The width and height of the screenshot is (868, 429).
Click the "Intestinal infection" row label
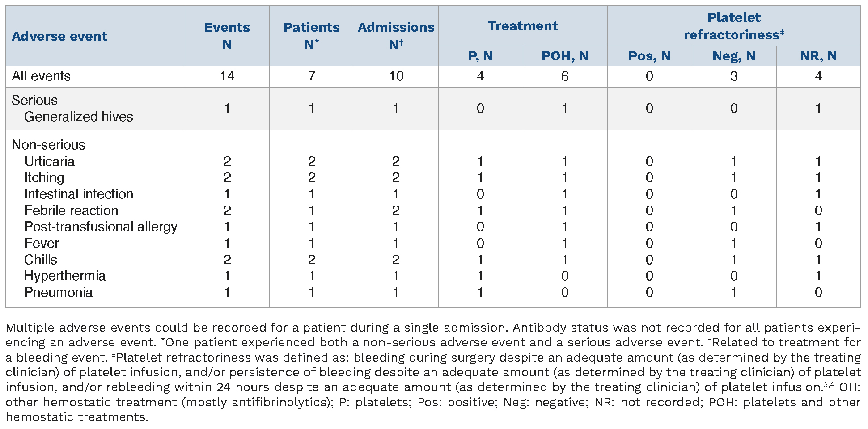[x=79, y=194]
